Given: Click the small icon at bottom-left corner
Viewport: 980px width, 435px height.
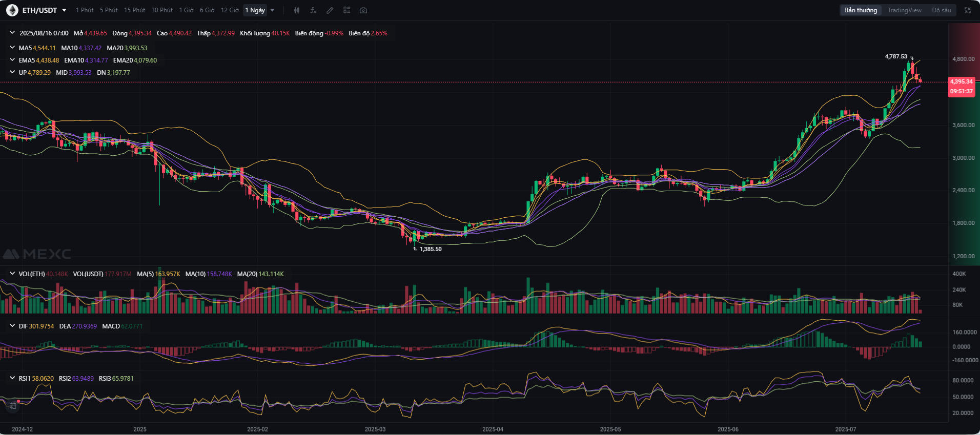Looking at the screenshot, I should point(13,406).
